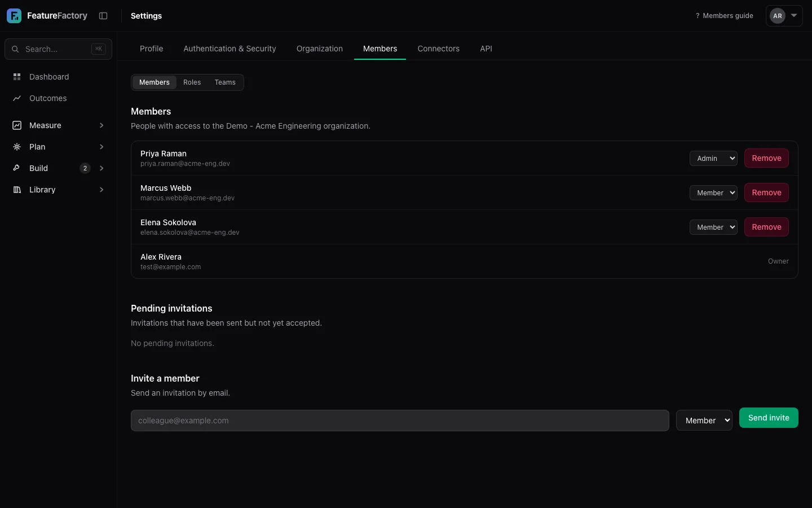The width and height of the screenshot is (812, 508).
Task: Click the priya.raman@acme-eng.dev email
Action: coord(185,164)
